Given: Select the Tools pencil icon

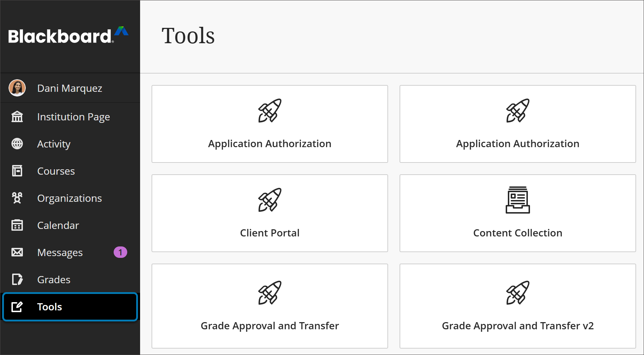Looking at the screenshot, I should (17, 307).
